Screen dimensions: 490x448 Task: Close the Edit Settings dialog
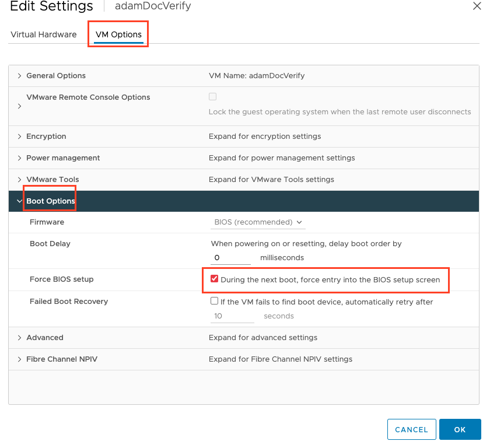tap(476, 6)
